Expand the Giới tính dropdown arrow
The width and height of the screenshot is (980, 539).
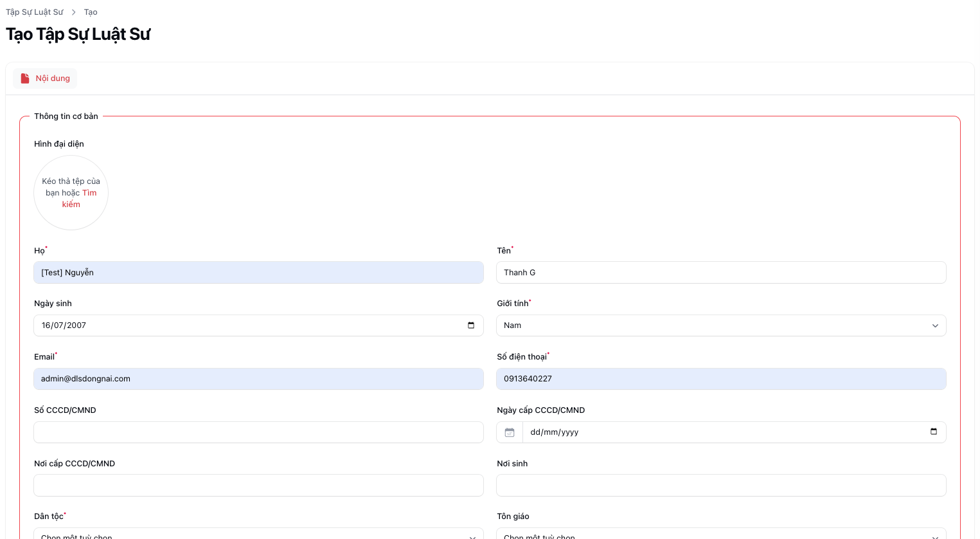point(935,325)
